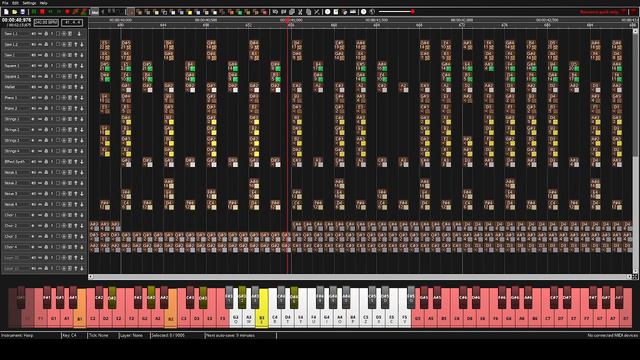Toggle solo on the Strings 2 layer

(x=52, y=129)
